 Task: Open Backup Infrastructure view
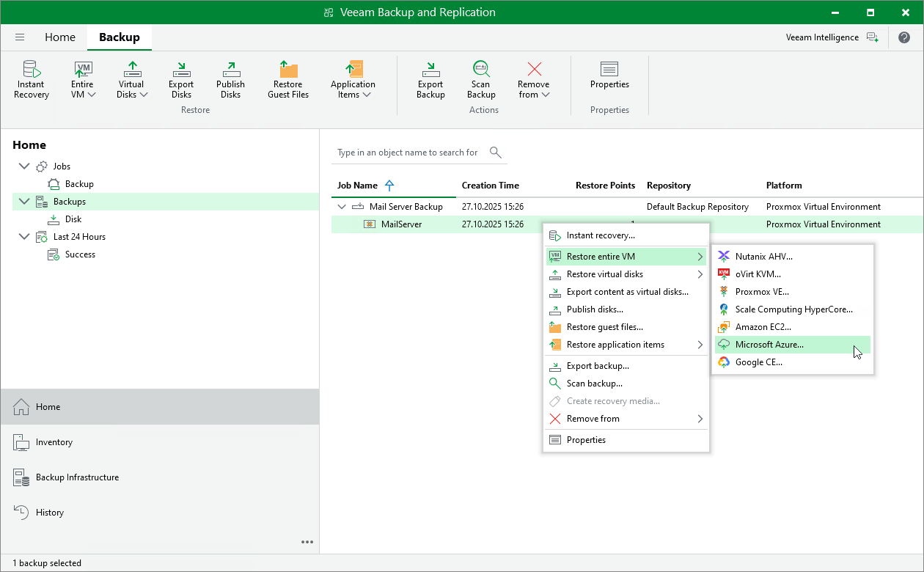coord(78,477)
